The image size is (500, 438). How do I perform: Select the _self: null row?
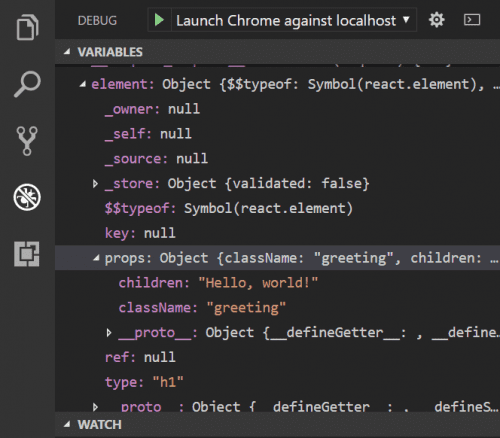pos(277,134)
